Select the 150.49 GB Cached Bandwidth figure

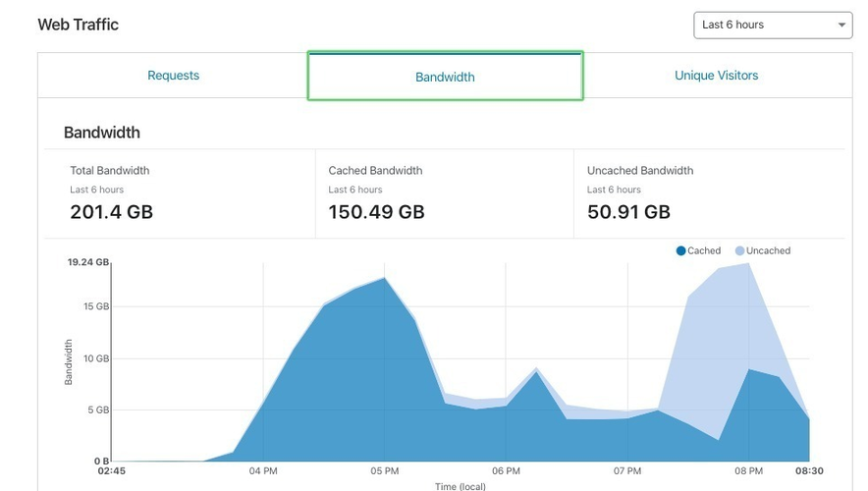click(376, 211)
